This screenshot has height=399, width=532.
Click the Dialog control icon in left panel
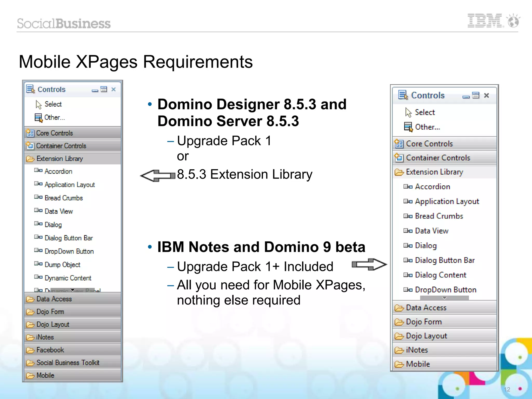pos(38,223)
